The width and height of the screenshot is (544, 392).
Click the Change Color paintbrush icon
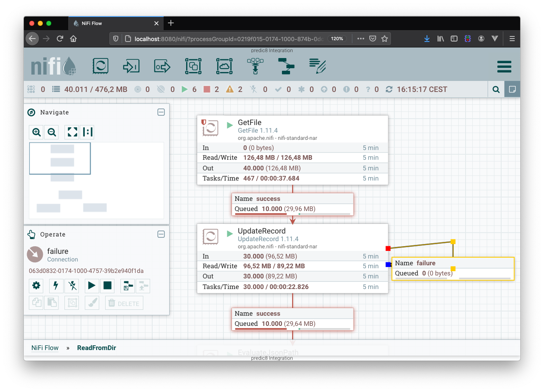[92, 303]
